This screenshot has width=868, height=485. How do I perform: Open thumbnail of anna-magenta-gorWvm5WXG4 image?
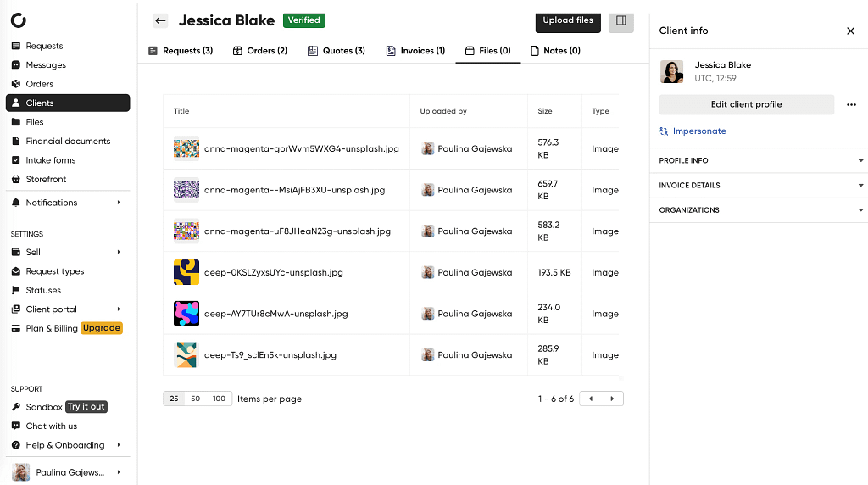(x=186, y=149)
